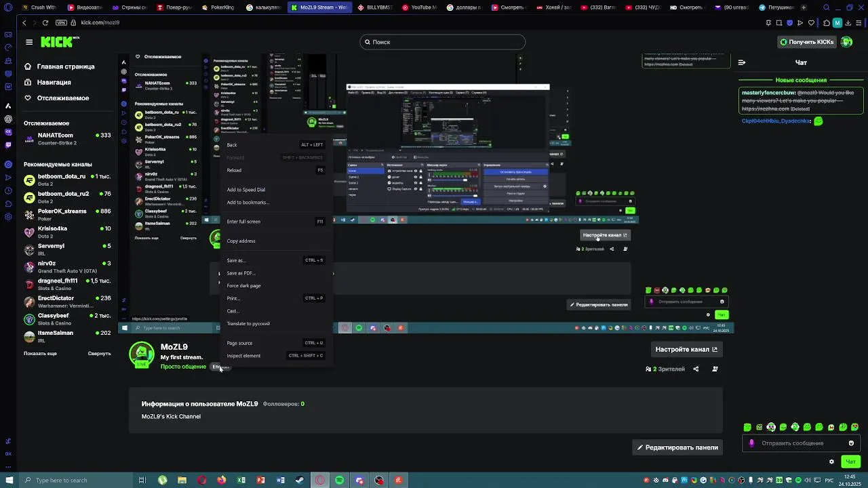Viewport: 868px width, 488px height.
Task: Open ItsmeSaiman recommended channel
Action: coord(67,336)
